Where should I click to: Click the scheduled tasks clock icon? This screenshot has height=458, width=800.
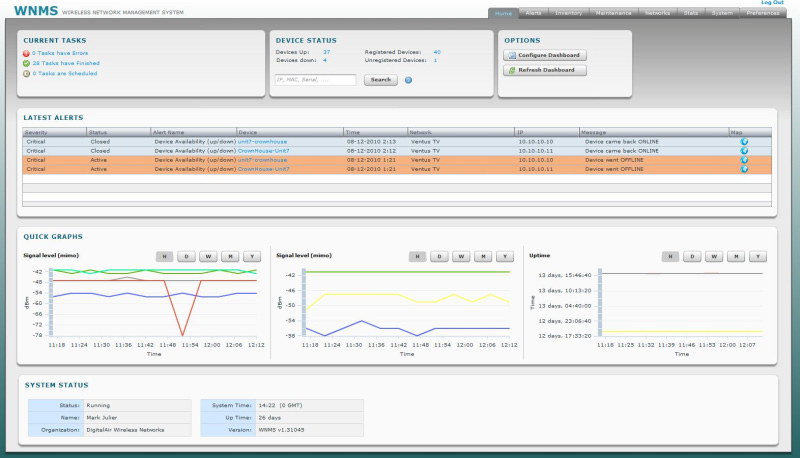coord(26,73)
